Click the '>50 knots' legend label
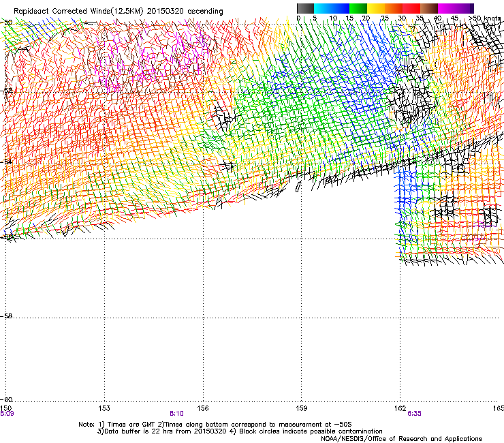This screenshot has height=443, width=504. click(x=484, y=18)
